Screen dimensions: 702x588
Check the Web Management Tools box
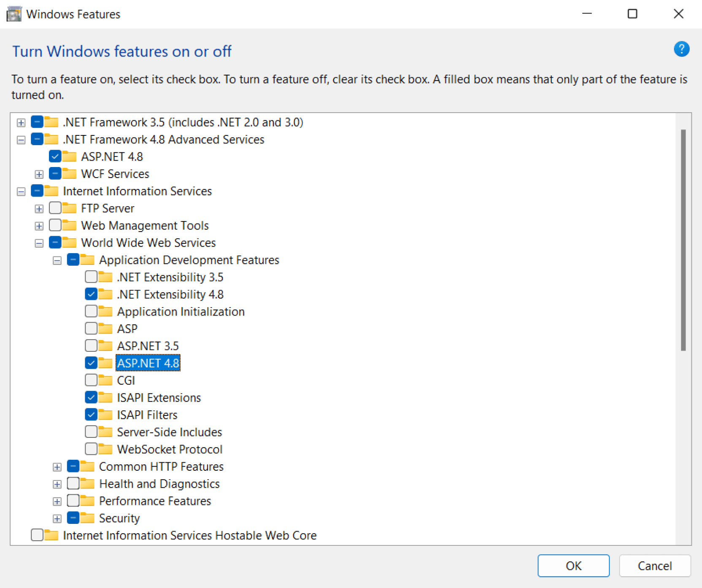pos(55,225)
